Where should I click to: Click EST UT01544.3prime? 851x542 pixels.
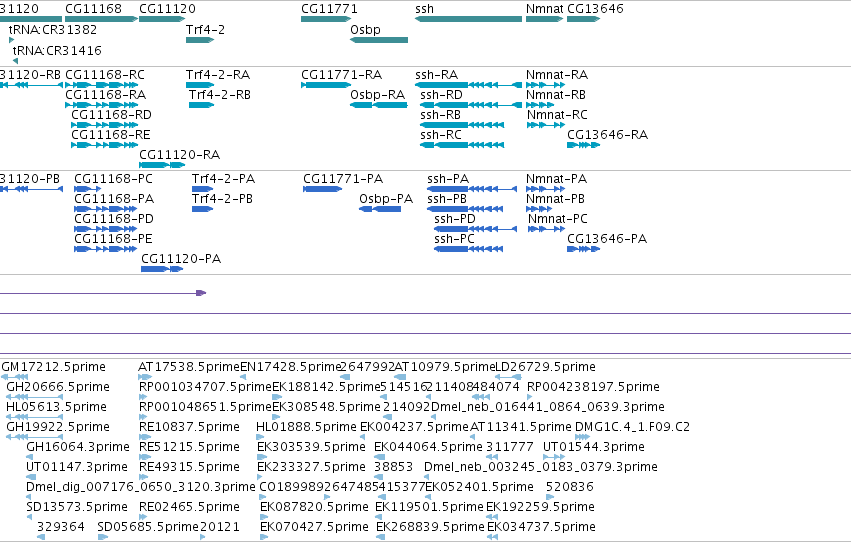pos(594,448)
